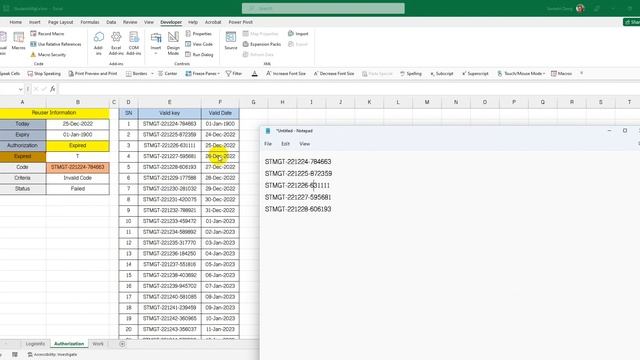640x360 pixels.
Task: Toggle the Filter button
Action: coord(234,73)
